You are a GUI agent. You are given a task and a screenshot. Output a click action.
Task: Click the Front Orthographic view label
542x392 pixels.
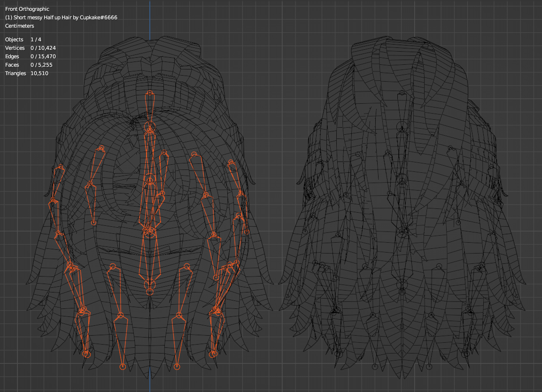tap(26, 8)
